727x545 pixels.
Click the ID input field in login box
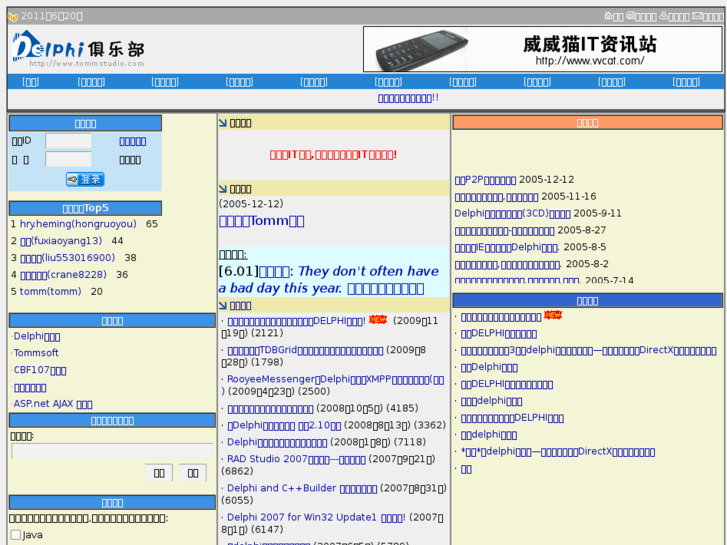68,141
